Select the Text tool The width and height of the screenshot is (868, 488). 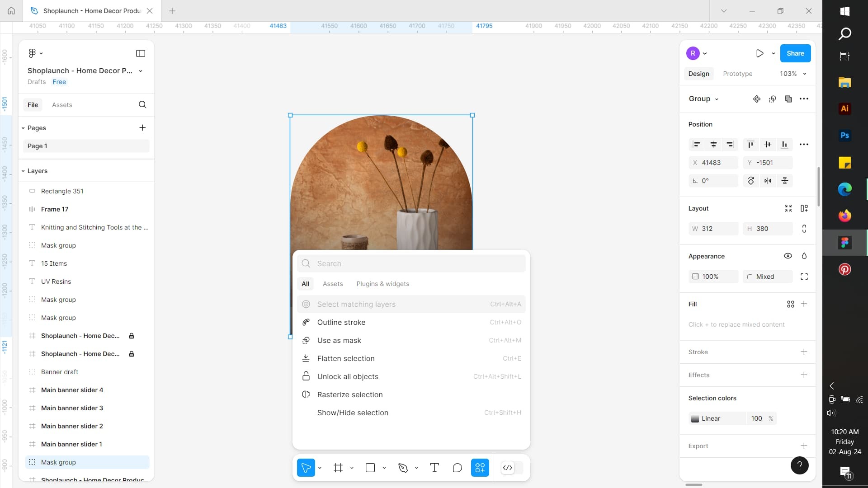tap(434, 468)
